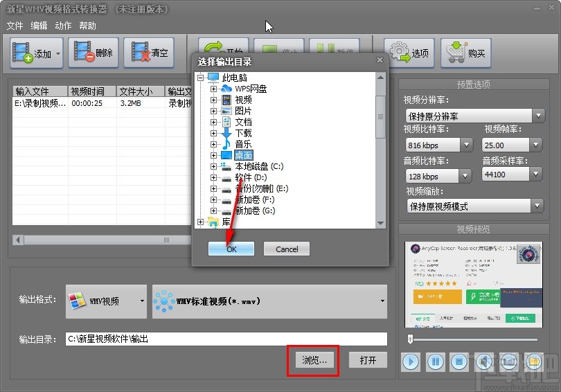Pause the video preview
Screen dimensions: 561x392
coord(435,362)
